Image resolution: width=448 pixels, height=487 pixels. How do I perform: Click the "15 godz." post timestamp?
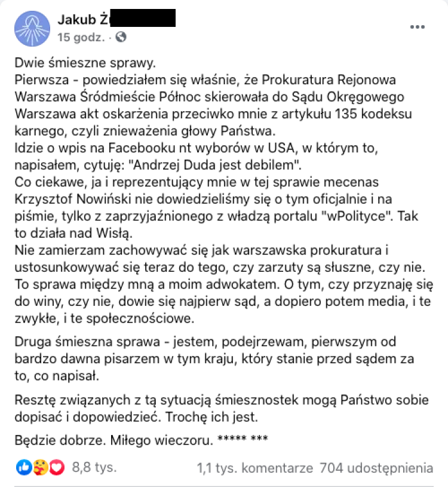[x=81, y=37]
